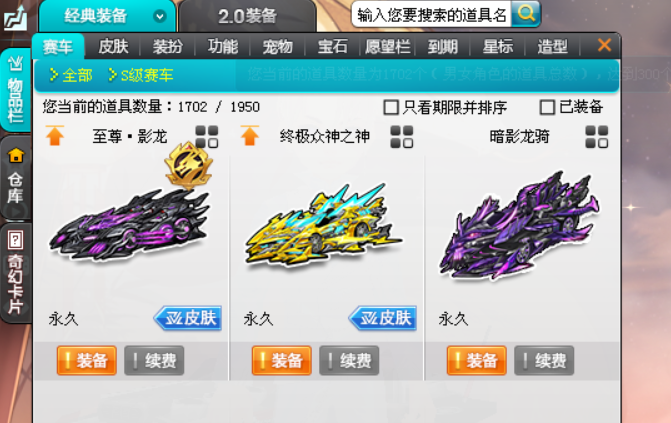Check the 已装备 checkbox
671x423 pixels.
(547, 107)
